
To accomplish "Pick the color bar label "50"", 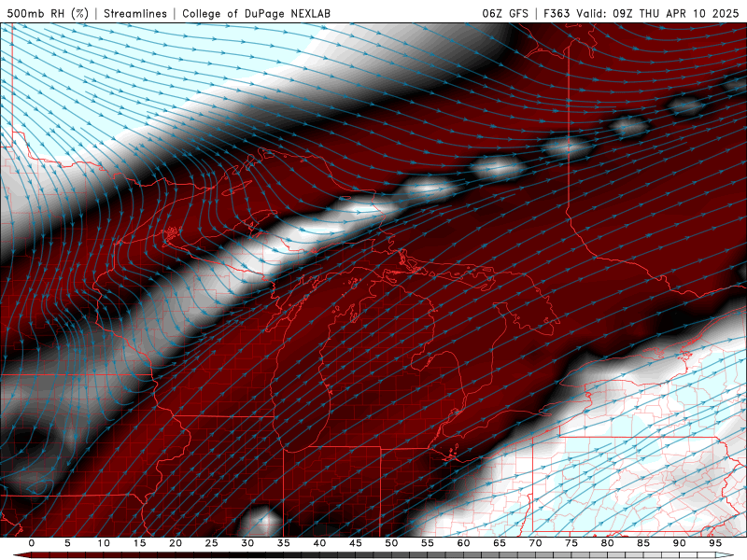I will (x=391, y=543).
